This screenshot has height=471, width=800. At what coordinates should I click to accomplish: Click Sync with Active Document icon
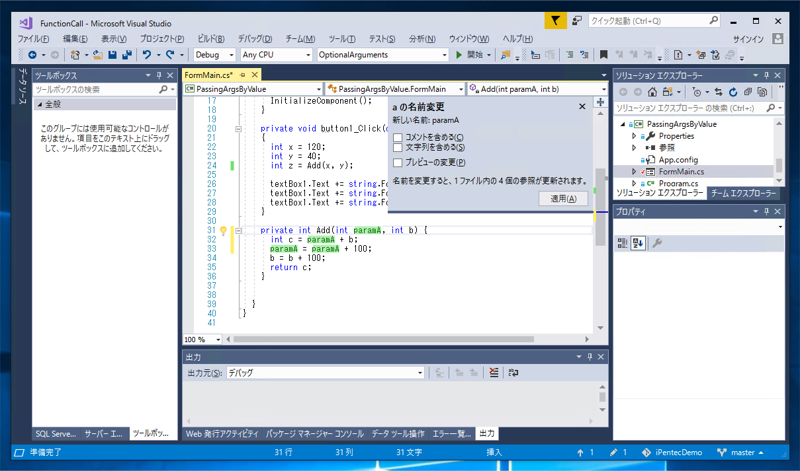tap(718, 92)
